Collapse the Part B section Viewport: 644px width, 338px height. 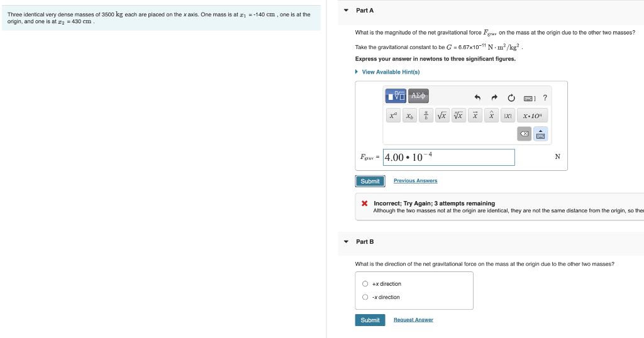tap(346, 242)
